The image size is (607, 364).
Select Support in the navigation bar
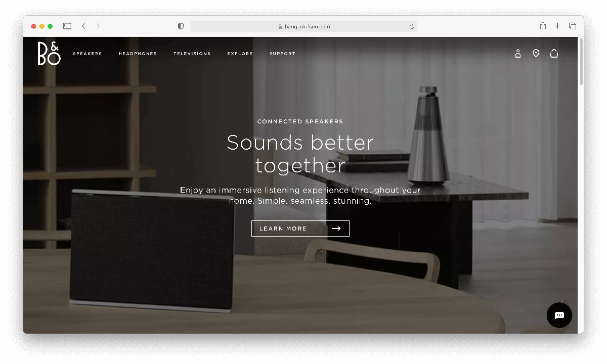(282, 54)
